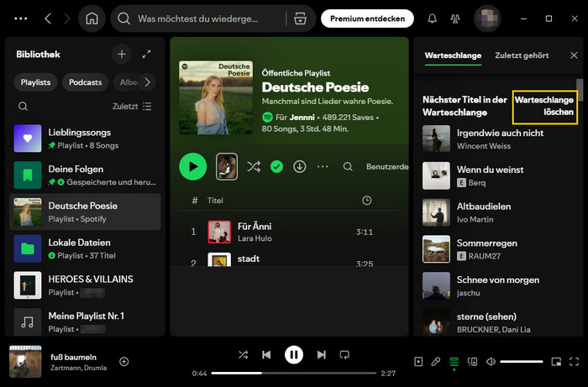
Task: Open the three-dots app menu
Action: [21, 18]
